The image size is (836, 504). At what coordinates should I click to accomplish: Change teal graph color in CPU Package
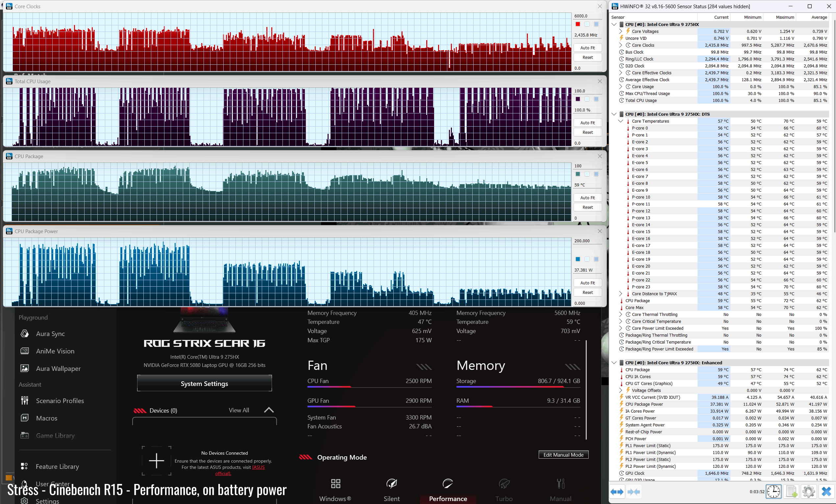tap(578, 174)
